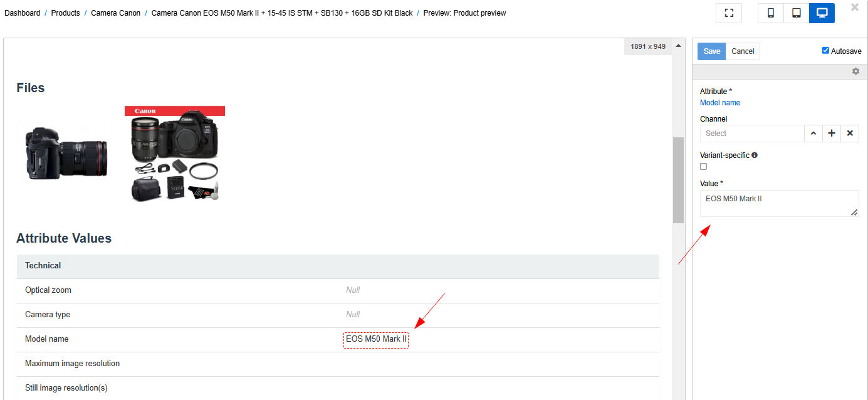Image resolution: width=868 pixels, height=400 pixels.
Task: Open the Channel select dropdown
Action: pyautogui.click(x=752, y=134)
